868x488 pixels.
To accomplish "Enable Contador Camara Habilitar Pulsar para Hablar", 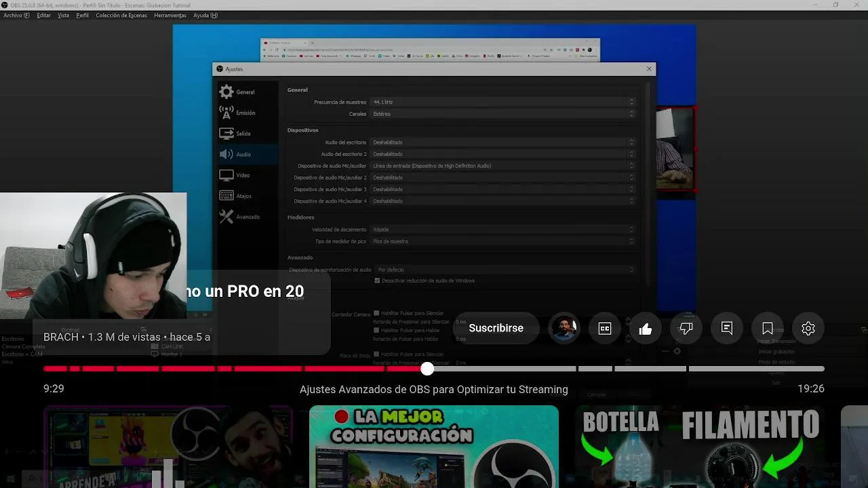I will click(377, 330).
